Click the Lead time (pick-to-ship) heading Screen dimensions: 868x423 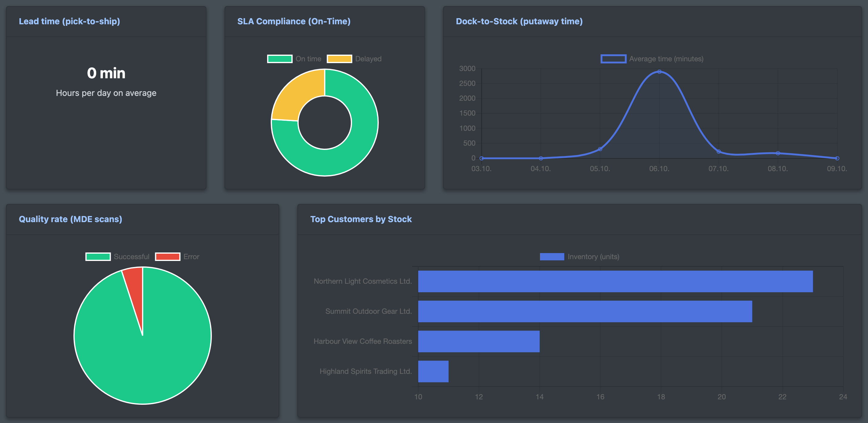(x=70, y=21)
